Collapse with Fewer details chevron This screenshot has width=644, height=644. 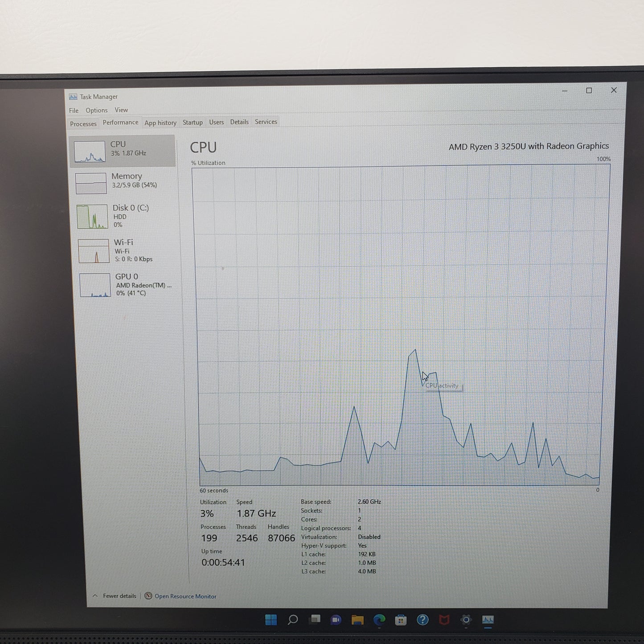95,595
